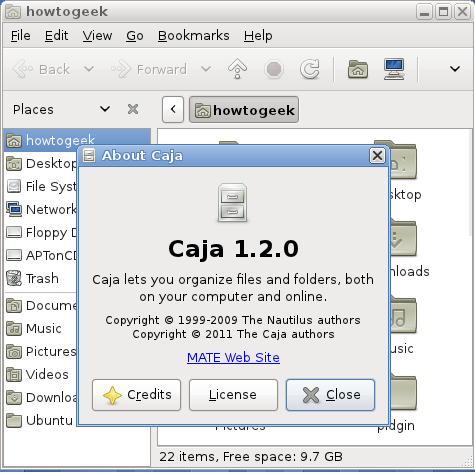Open the Edit menu

[x=56, y=36]
